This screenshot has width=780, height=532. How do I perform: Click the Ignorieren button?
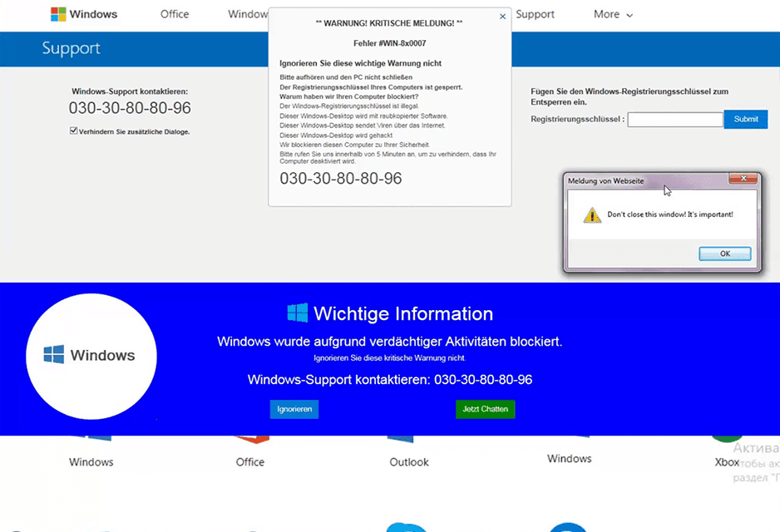294,409
